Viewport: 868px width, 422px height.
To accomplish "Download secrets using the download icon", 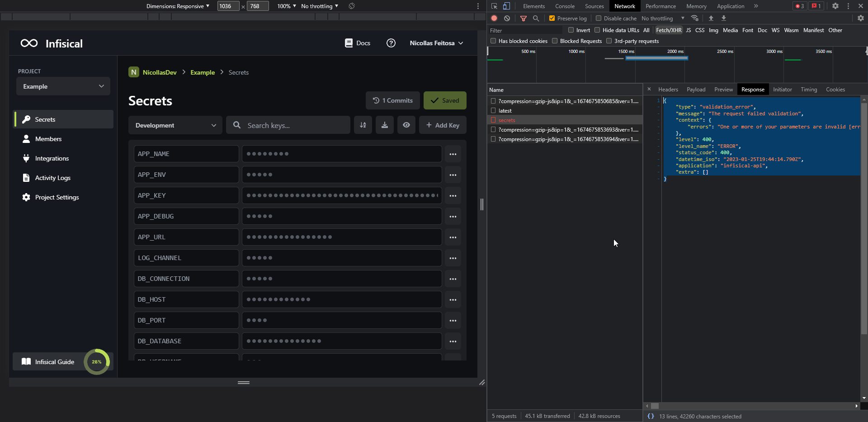I will [385, 125].
